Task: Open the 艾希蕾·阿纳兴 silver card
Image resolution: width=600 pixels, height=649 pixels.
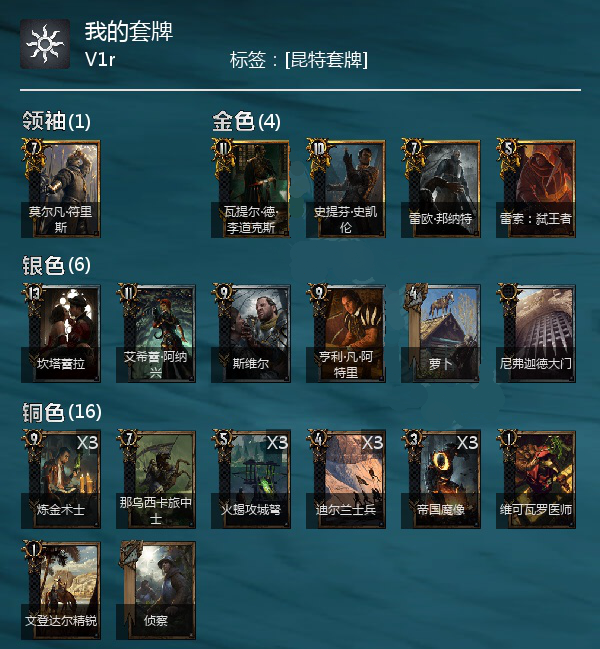Action: point(156,333)
